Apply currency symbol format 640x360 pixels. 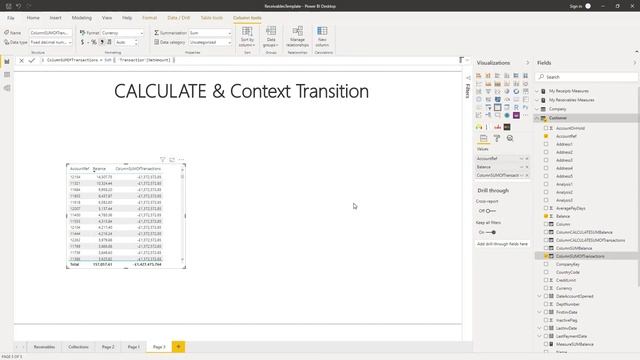82,42
